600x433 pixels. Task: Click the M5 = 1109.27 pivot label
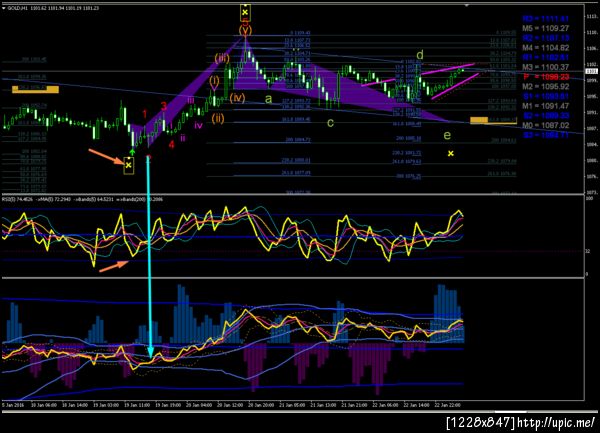[x=546, y=28]
